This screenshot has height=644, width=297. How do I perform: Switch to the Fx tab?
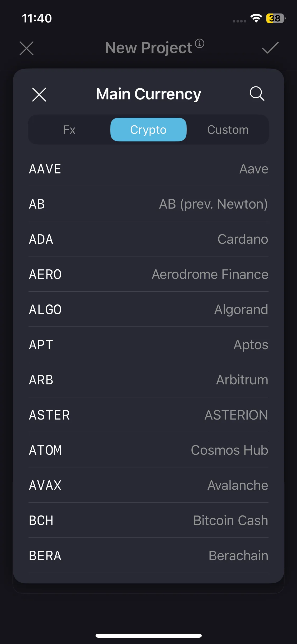click(x=69, y=130)
